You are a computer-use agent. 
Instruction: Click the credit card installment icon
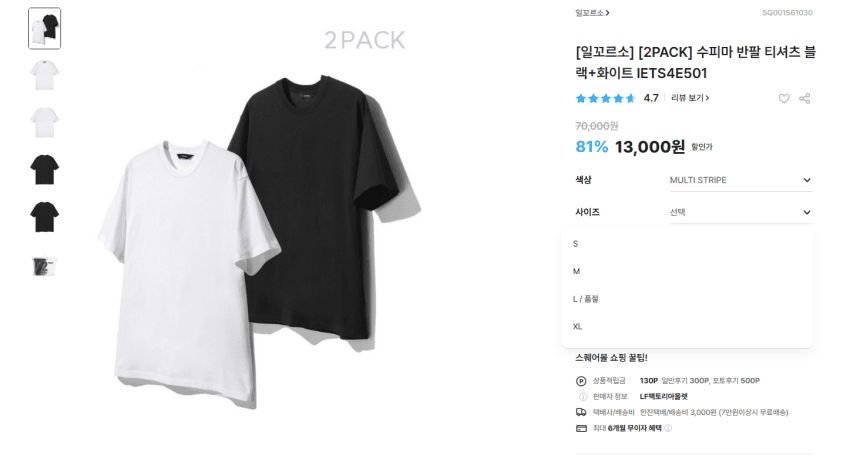[581, 428]
